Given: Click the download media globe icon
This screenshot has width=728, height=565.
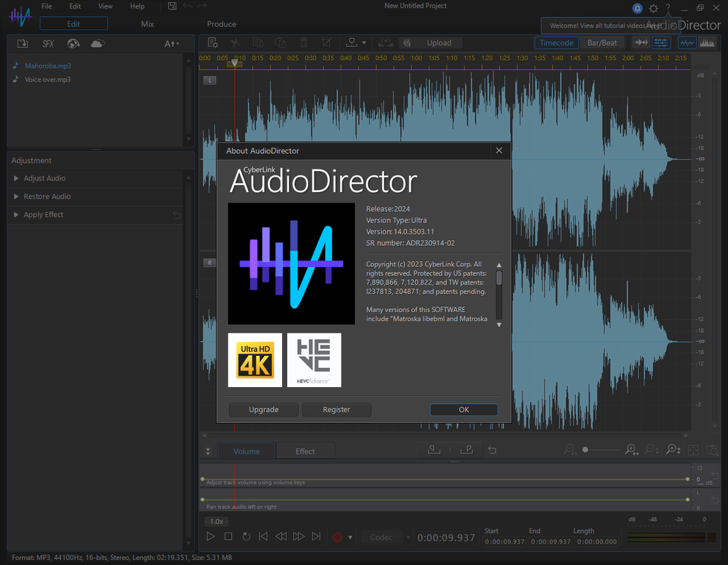Looking at the screenshot, I should point(74,44).
